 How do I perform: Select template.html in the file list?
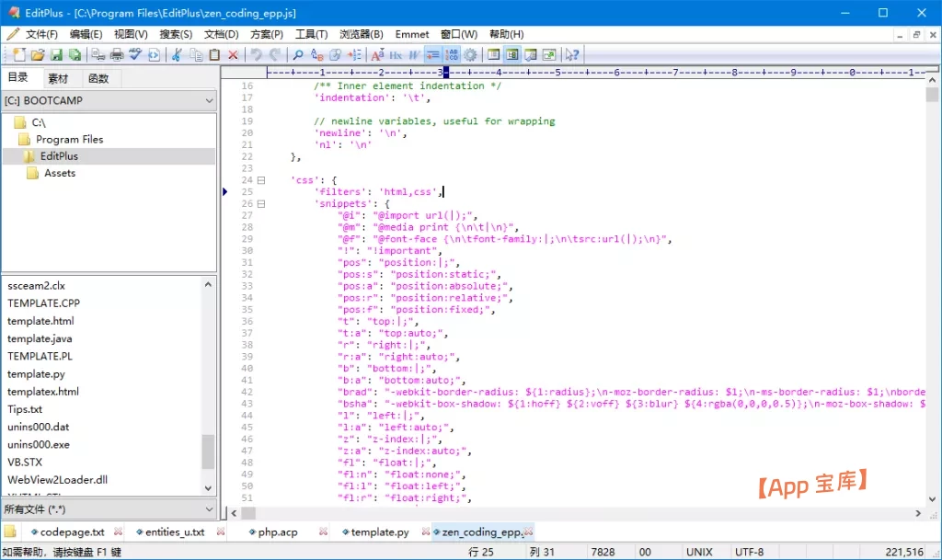(x=40, y=321)
